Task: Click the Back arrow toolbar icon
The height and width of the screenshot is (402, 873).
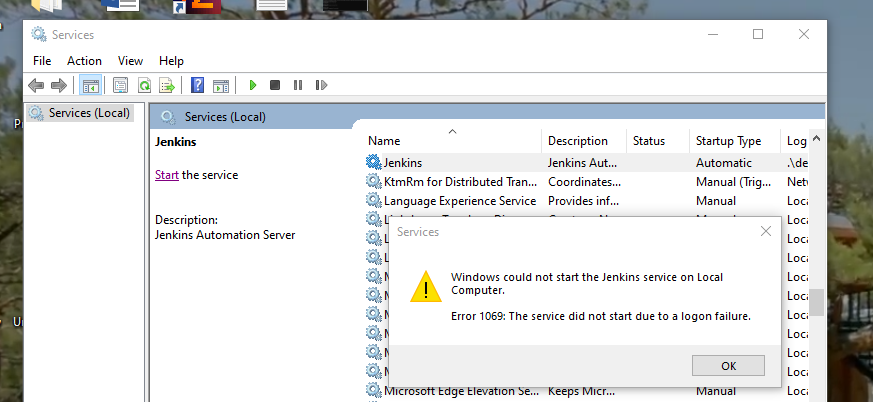Action: click(36, 85)
